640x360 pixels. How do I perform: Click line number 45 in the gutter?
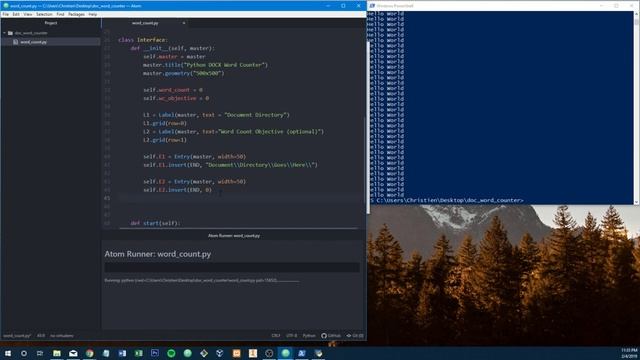point(107,198)
